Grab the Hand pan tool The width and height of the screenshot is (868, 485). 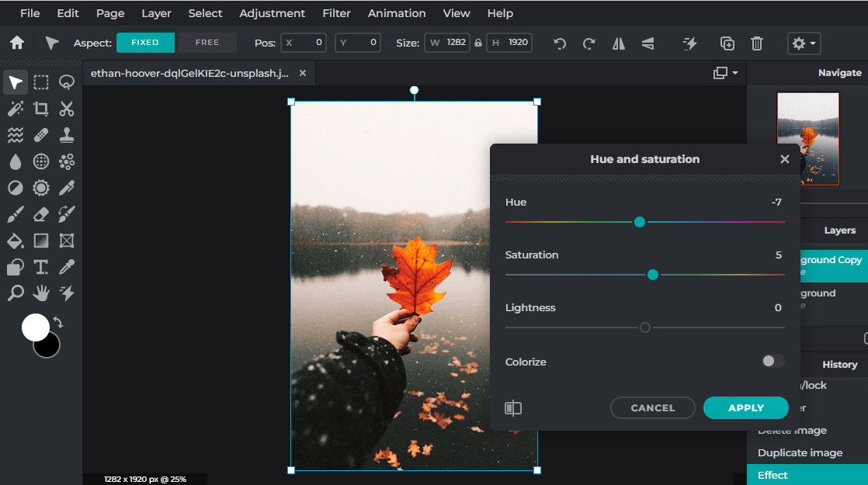coord(40,293)
